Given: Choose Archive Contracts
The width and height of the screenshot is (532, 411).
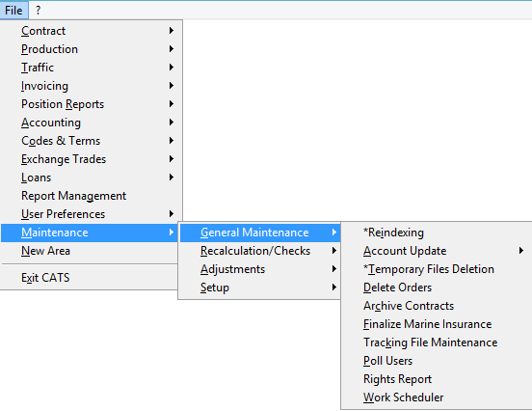Looking at the screenshot, I should tap(437, 306).
